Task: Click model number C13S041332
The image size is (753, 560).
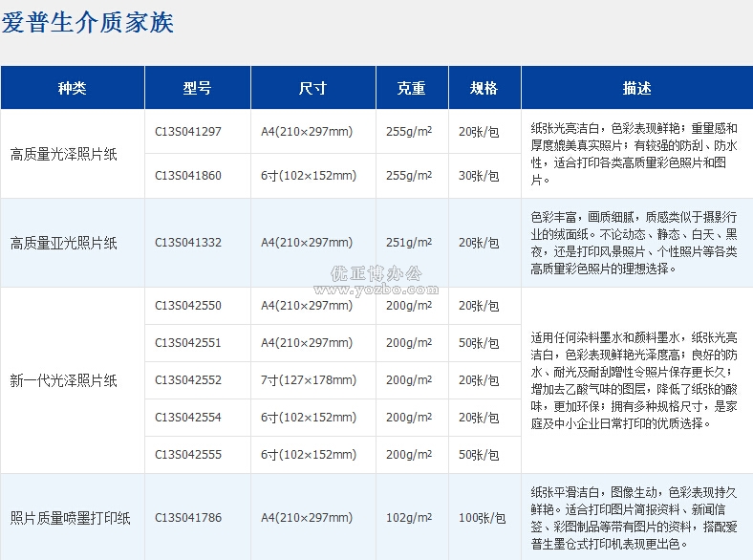Action: pos(188,243)
